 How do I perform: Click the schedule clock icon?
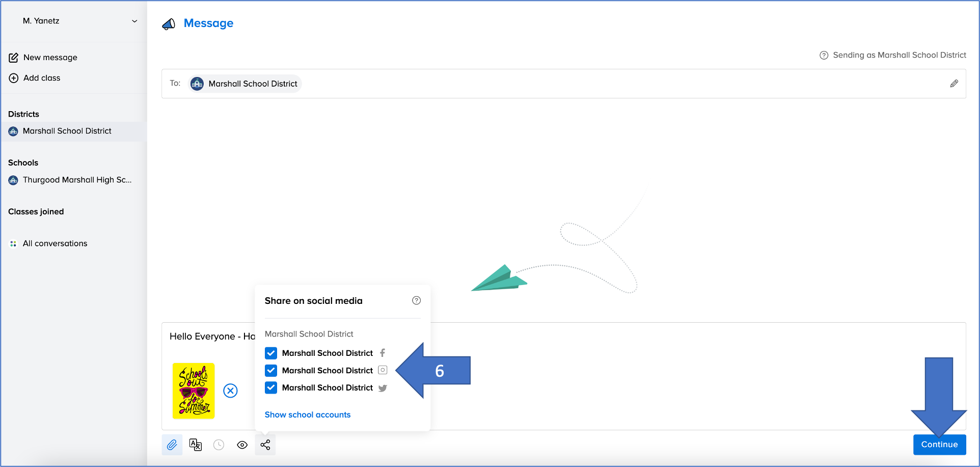click(219, 445)
